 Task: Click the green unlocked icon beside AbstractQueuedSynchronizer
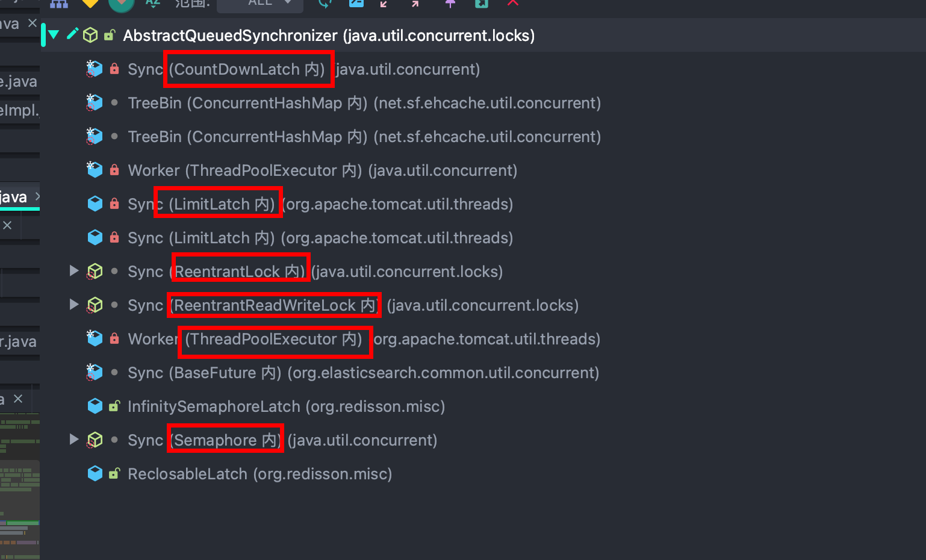click(110, 36)
